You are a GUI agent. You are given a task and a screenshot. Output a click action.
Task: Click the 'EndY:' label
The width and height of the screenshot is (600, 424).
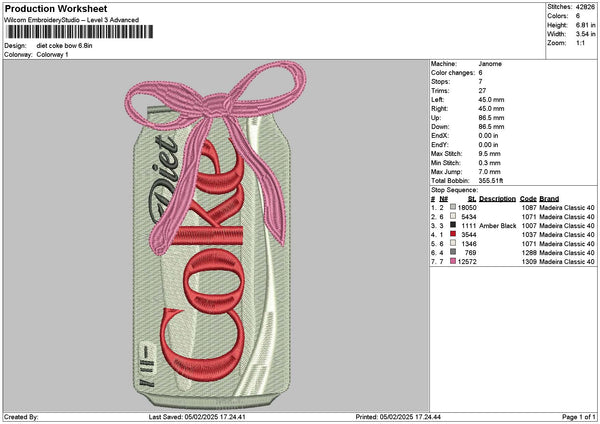[x=439, y=145]
